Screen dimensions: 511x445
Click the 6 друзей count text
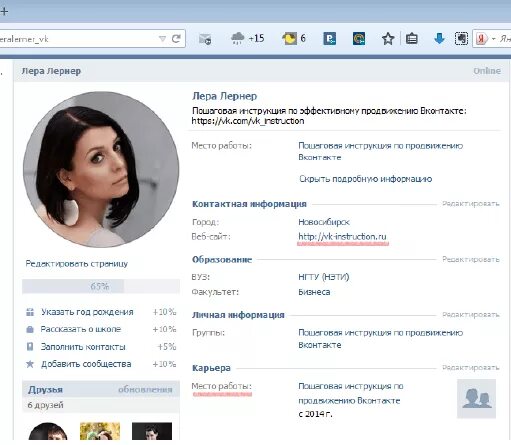pyautogui.click(x=45, y=405)
